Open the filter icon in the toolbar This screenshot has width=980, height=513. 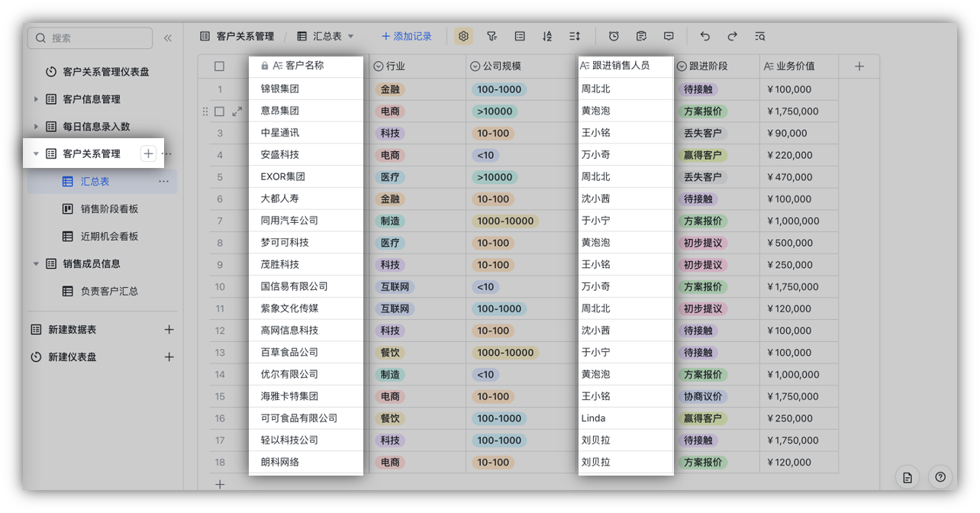(x=492, y=36)
